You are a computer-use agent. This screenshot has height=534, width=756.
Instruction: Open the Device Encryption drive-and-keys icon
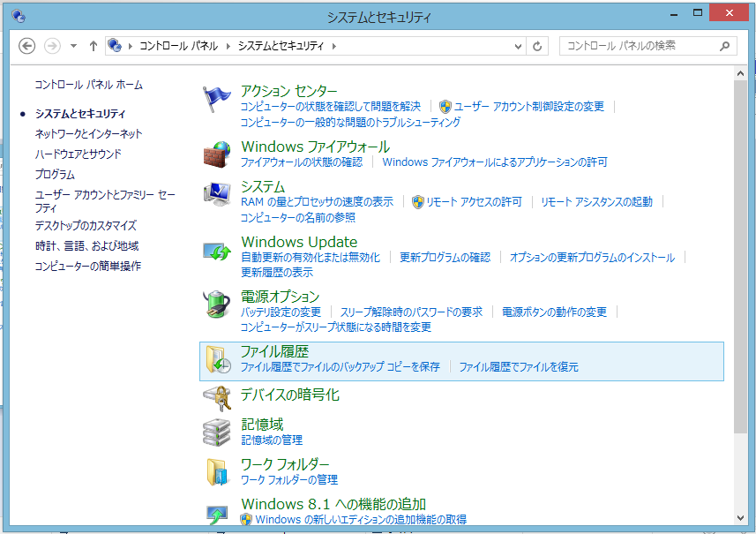click(x=216, y=398)
